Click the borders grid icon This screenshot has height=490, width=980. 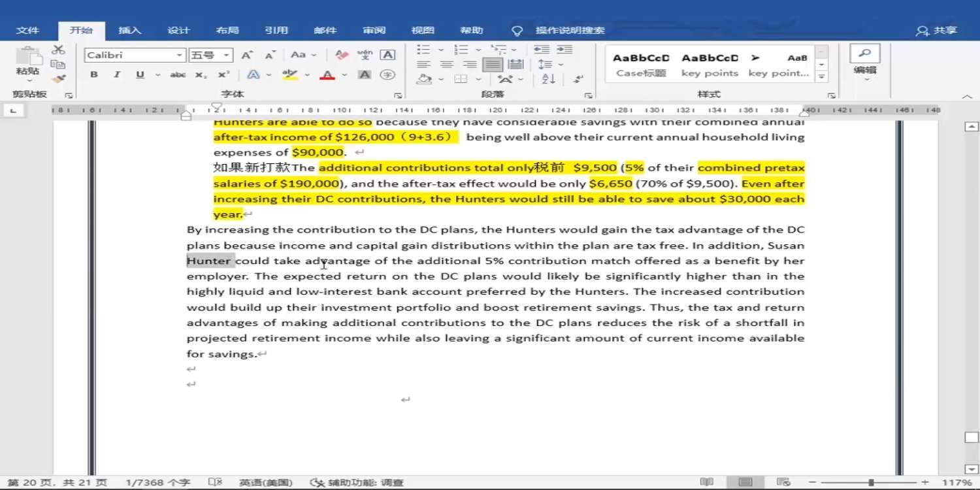pyautogui.click(x=461, y=79)
